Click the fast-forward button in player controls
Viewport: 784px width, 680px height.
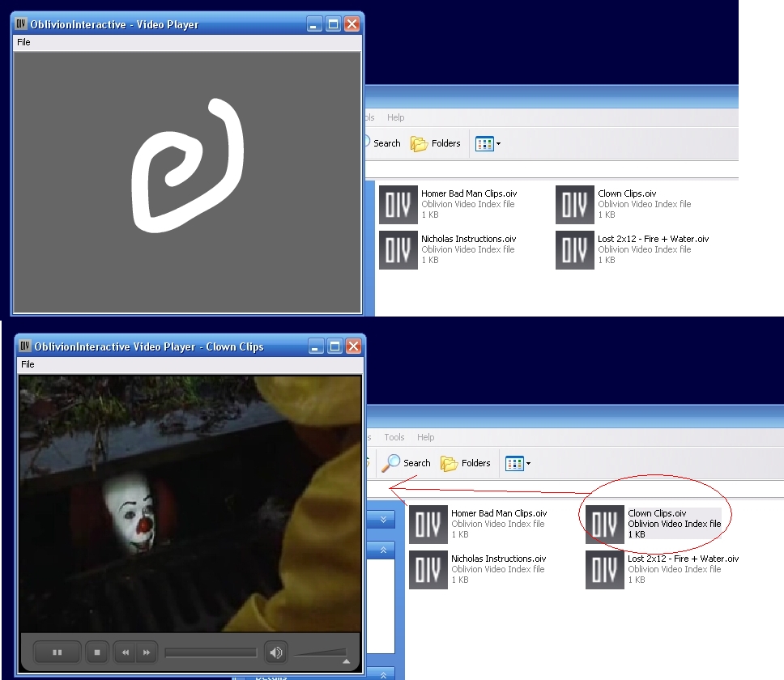click(146, 652)
